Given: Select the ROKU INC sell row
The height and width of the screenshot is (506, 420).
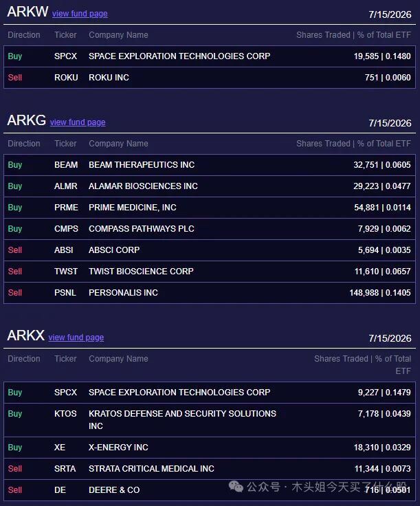Looking at the screenshot, I should tap(210, 78).
